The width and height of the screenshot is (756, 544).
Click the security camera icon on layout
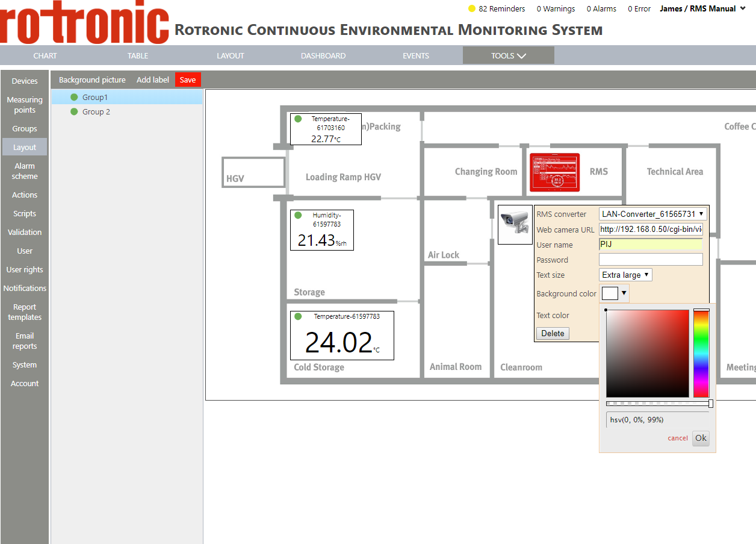click(515, 225)
